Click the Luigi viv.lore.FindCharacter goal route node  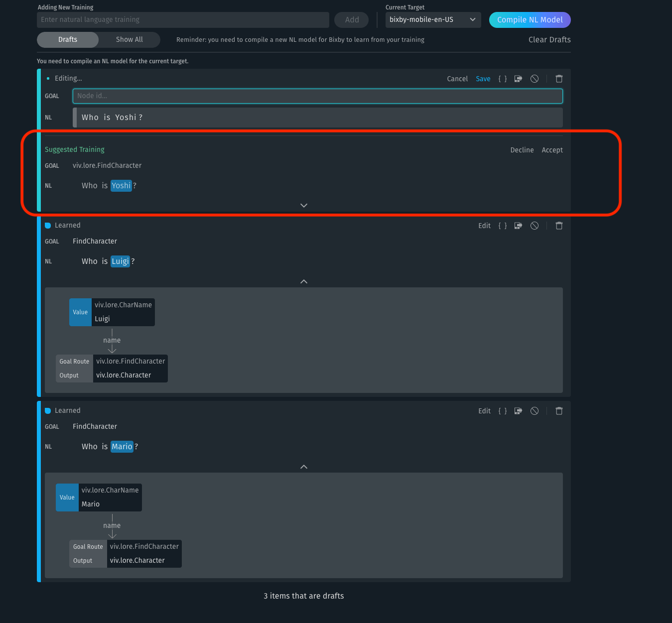tap(112, 369)
